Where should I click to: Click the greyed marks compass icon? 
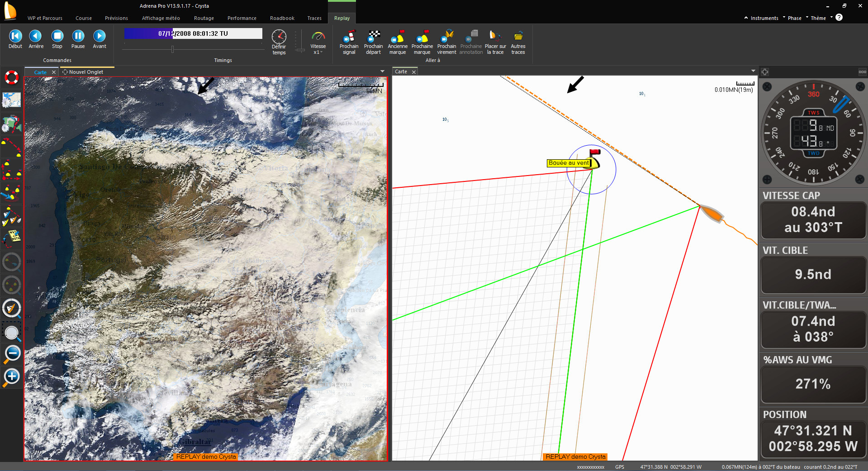(x=11, y=285)
